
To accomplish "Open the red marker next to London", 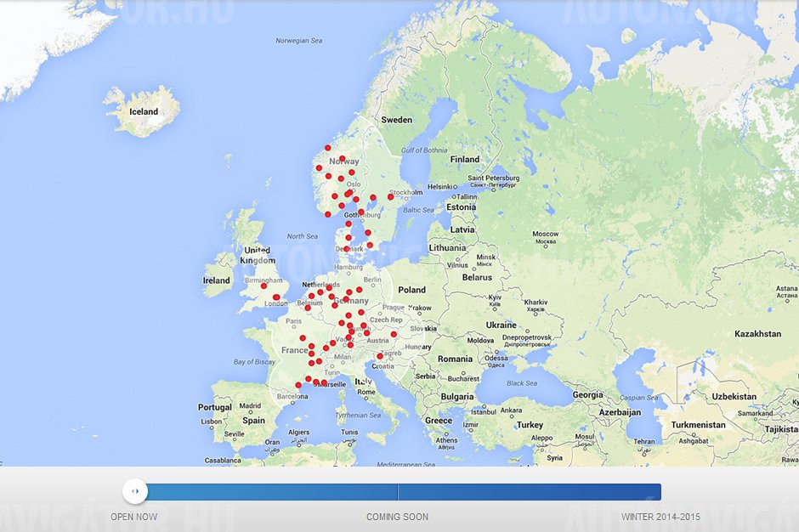I will coord(276,297).
